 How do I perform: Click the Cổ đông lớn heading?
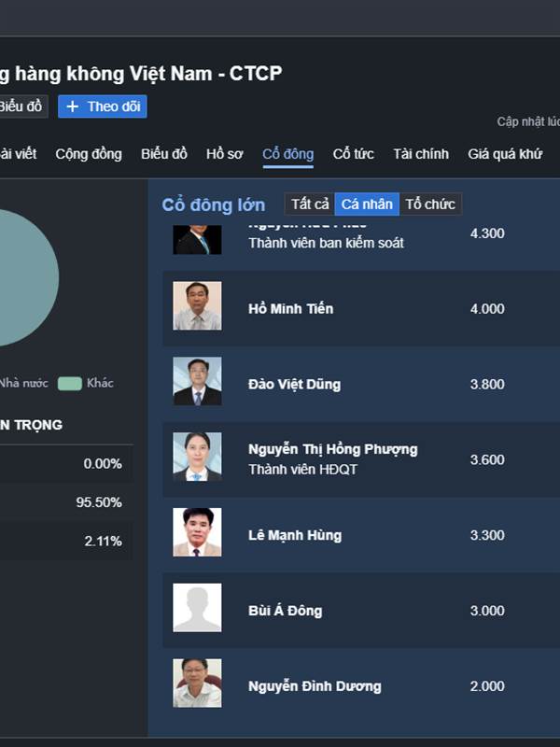(x=214, y=204)
